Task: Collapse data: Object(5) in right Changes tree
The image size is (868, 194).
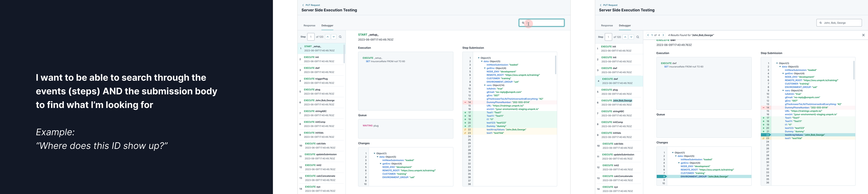Action: (676, 156)
